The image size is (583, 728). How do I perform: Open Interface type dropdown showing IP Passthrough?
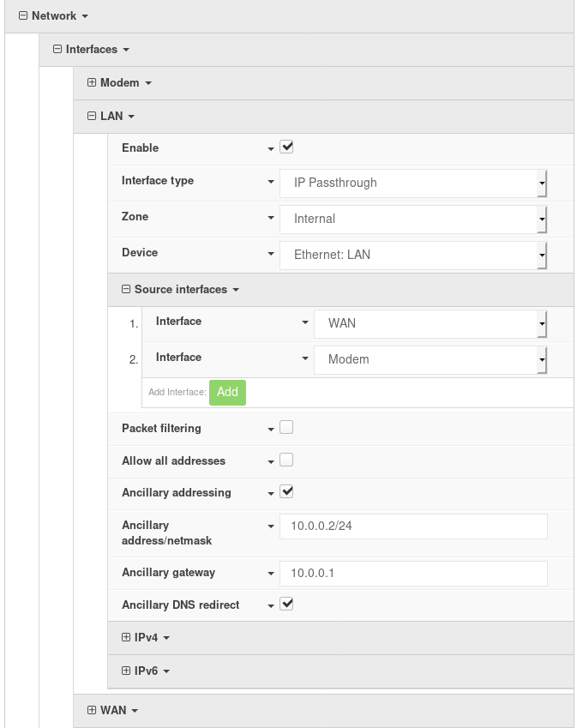point(413,183)
